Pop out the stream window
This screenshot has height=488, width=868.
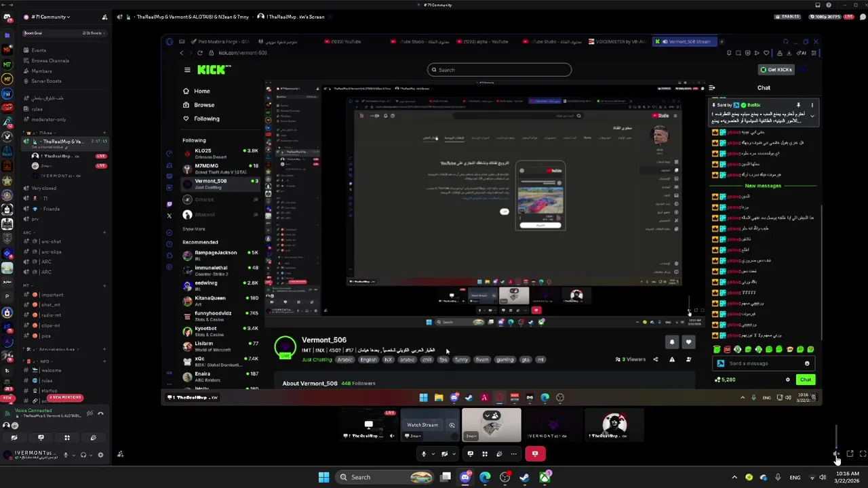[850, 454]
